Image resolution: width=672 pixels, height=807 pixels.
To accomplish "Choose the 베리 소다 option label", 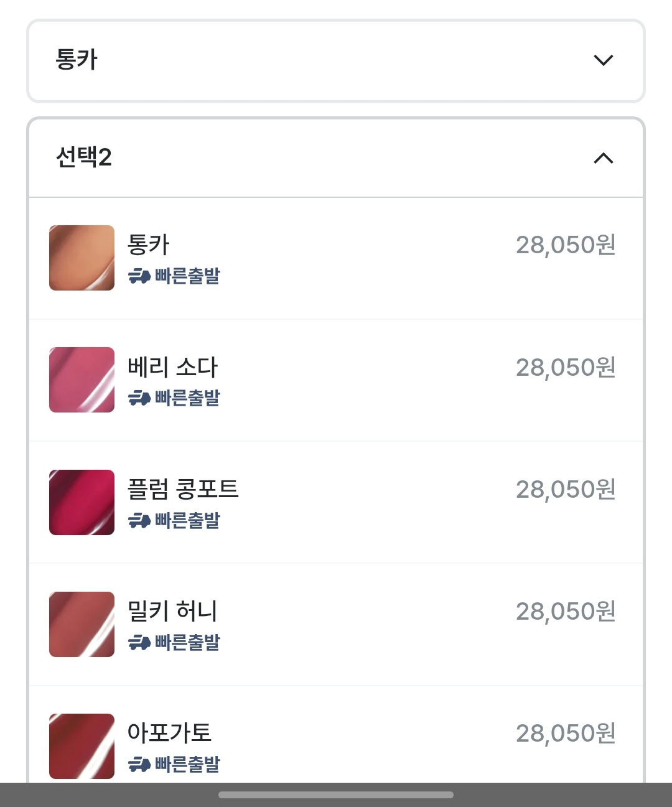I will click(172, 367).
